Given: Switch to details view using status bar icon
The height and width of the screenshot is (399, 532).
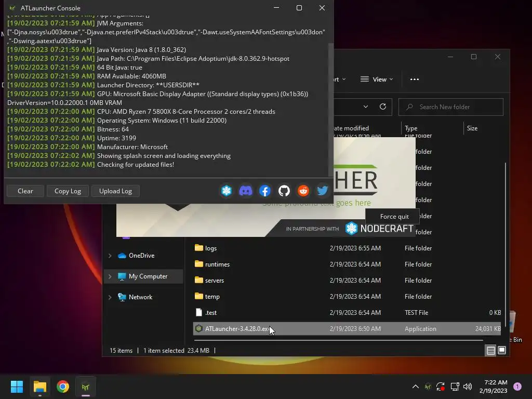Looking at the screenshot, I should click(490, 350).
